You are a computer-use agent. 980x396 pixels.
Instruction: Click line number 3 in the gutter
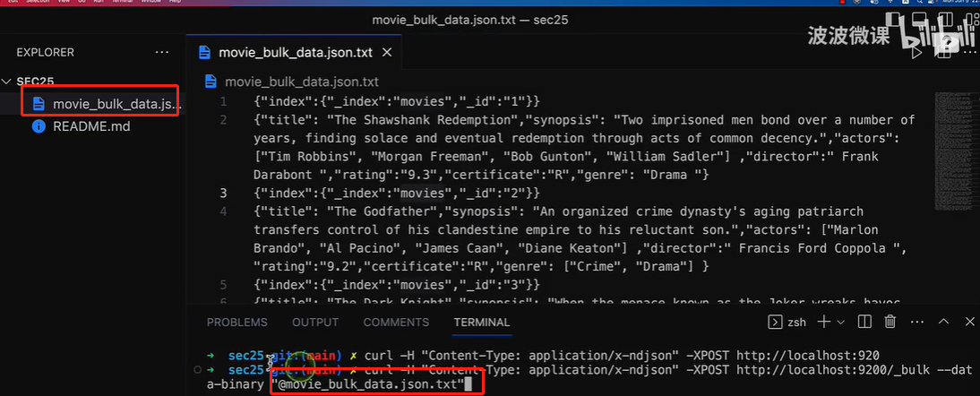pos(224,193)
